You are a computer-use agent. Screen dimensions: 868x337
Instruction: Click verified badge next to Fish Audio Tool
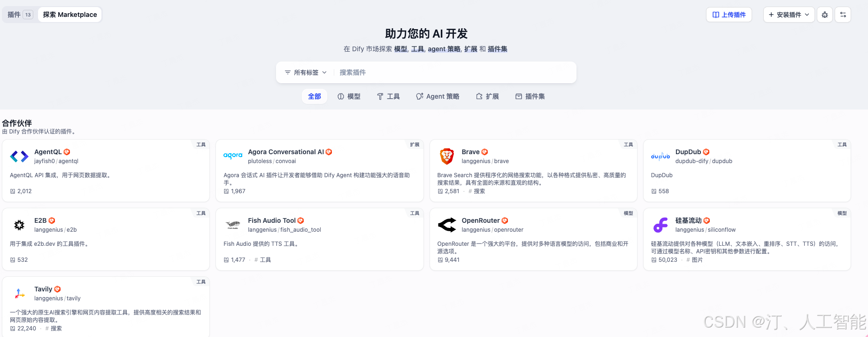[301, 220]
